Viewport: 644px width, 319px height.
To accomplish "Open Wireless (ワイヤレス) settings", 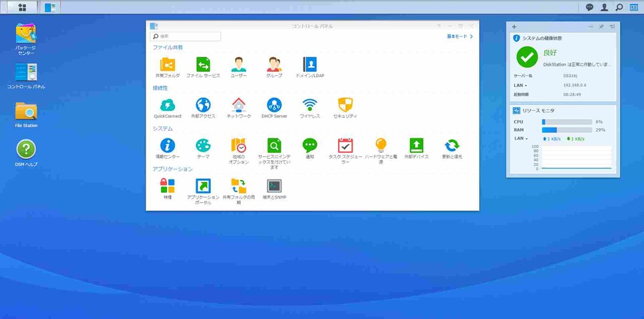I will pyautogui.click(x=309, y=105).
